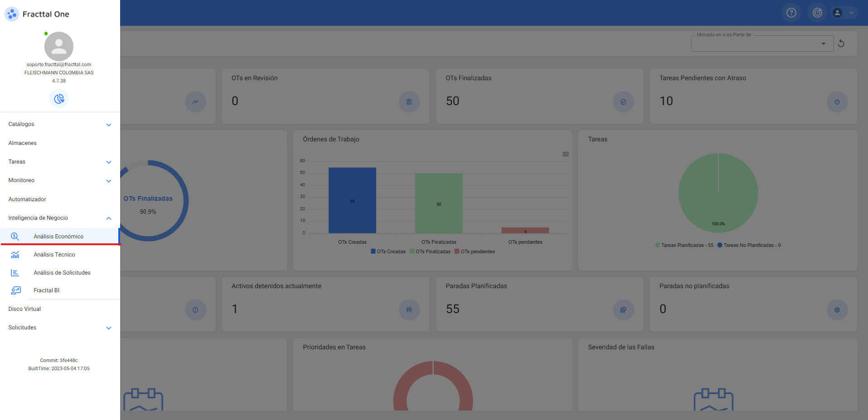Click the target goals icon in header

coord(817,13)
